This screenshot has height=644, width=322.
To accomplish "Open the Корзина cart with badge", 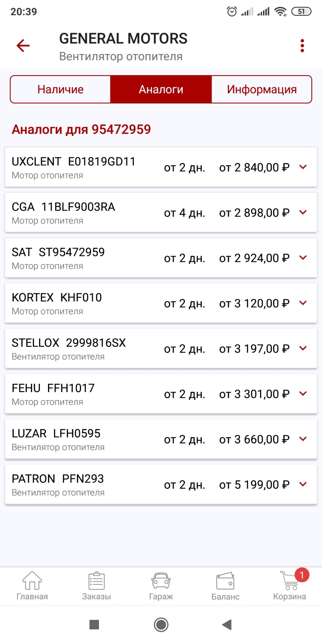I will (x=290, y=586).
